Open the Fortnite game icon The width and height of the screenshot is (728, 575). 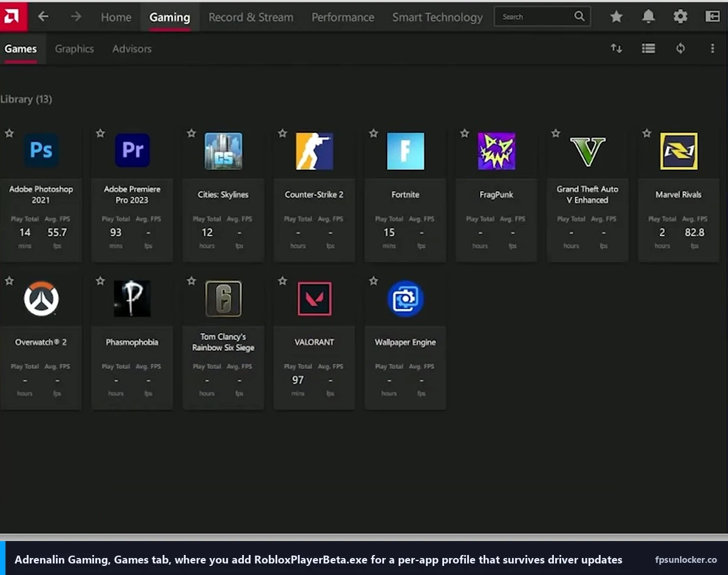coord(405,151)
